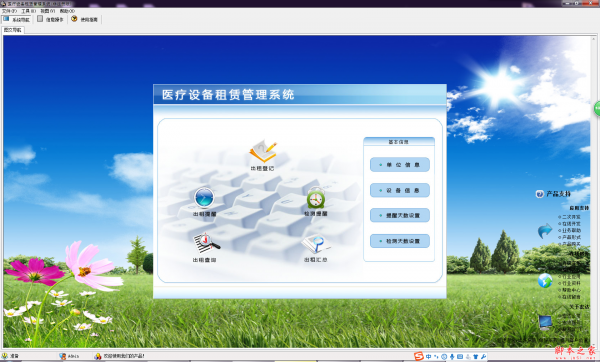The height and width of the screenshot is (362, 600).
Task: Click the 中 language mode indicator
Action: point(428,357)
